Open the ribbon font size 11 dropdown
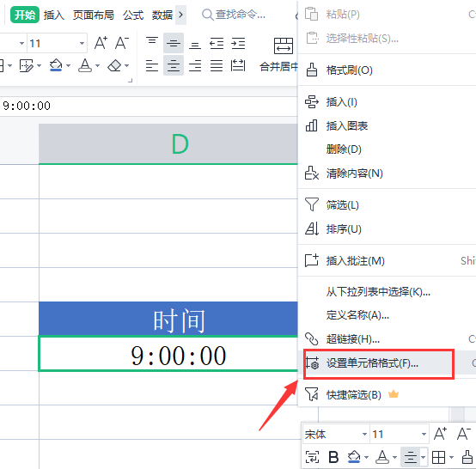 82,44
